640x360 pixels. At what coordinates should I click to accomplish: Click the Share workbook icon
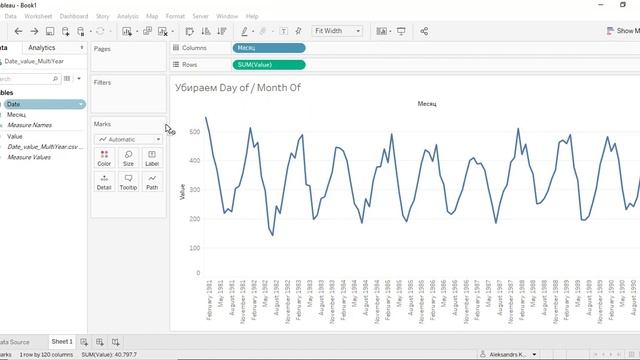click(424, 31)
